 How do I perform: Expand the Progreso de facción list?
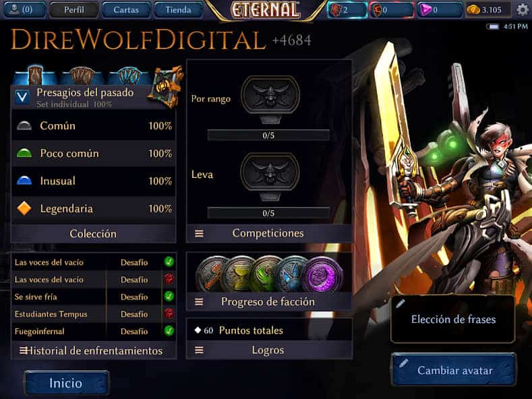[x=199, y=302]
